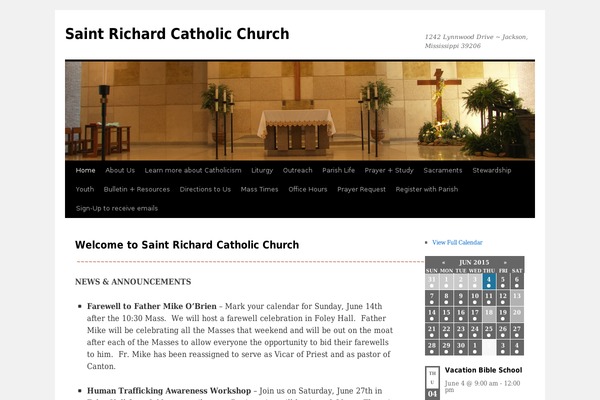Viewport: 600px width, 400px height.
Task: Select June 14 in the calendar
Action: click(432, 314)
